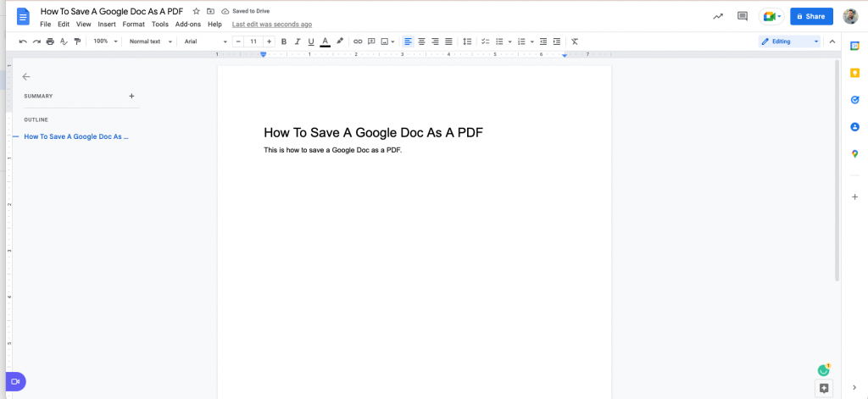The width and height of the screenshot is (868, 399).
Task: Increase font size with plus button
Action: [x=269, y=42]
